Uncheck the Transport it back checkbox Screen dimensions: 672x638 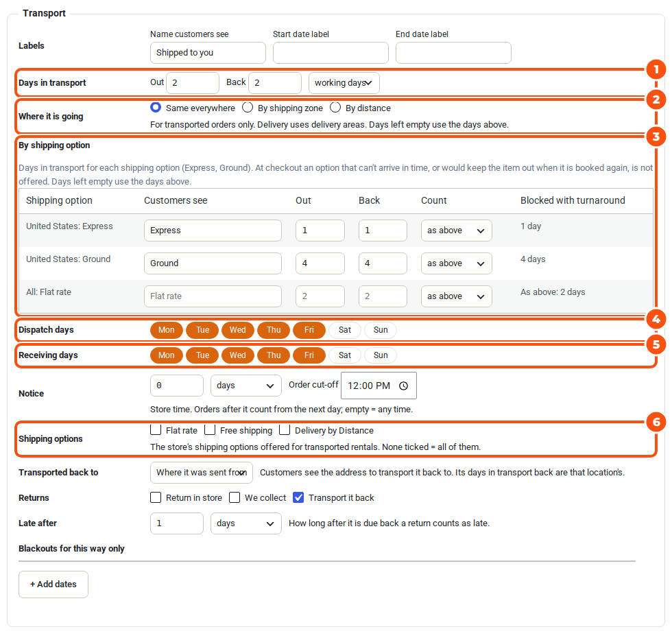click(298, 497)
